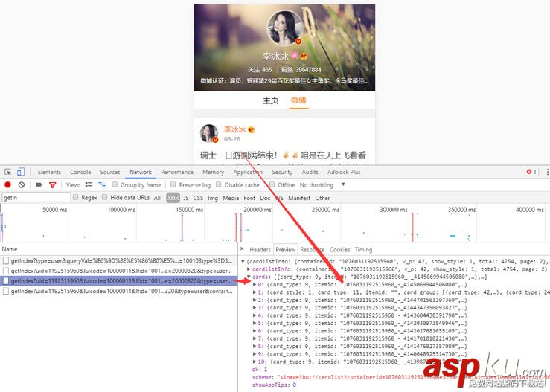Expand cards item 2
550x392 pixels.
click(x=255, y=300)
